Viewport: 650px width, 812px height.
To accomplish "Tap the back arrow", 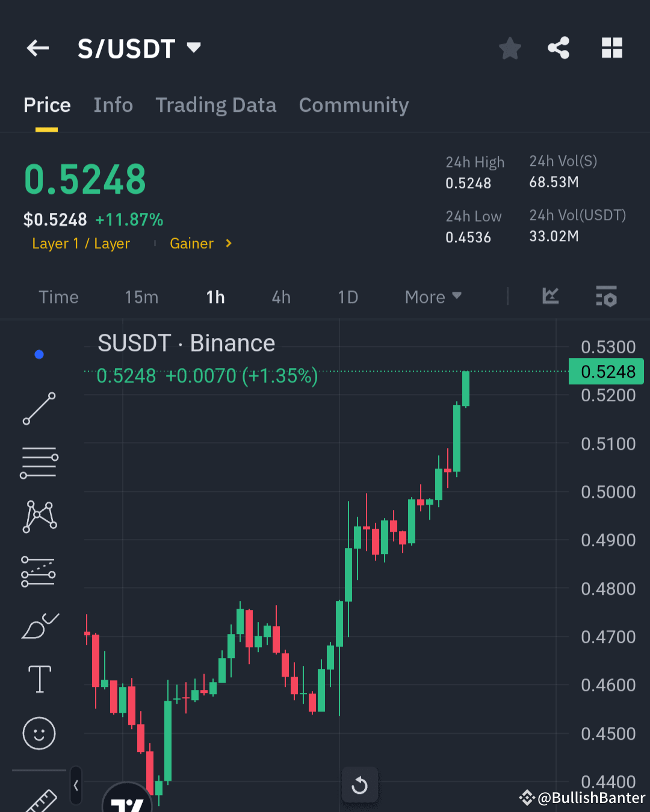I will point(37,48).
